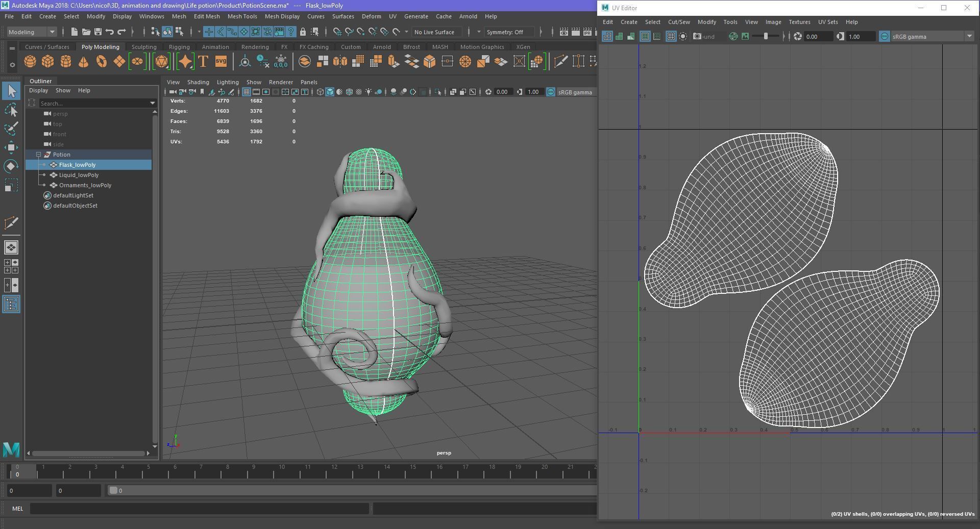
Task: Click frame 10 on the time slider
Action: point(281,471)
